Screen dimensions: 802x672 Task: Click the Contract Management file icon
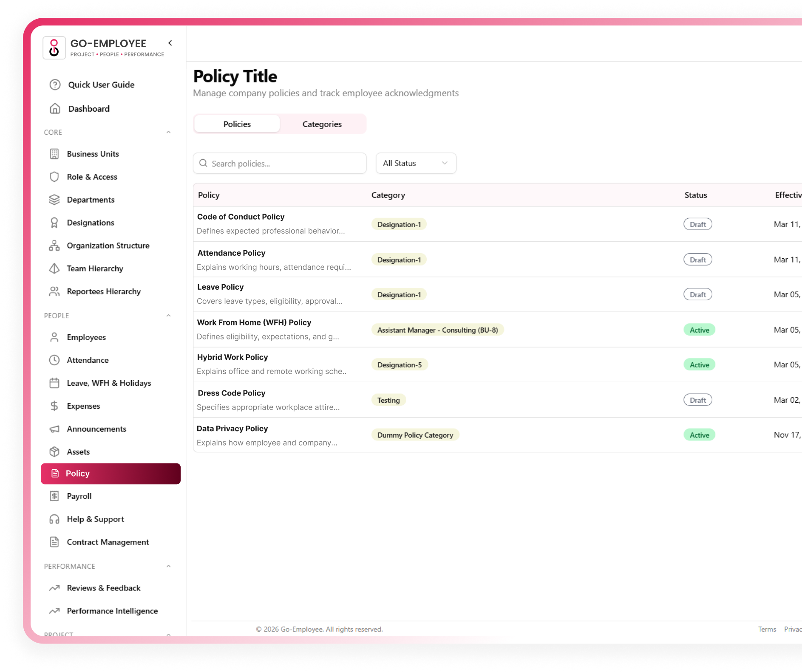click(54, 542)
